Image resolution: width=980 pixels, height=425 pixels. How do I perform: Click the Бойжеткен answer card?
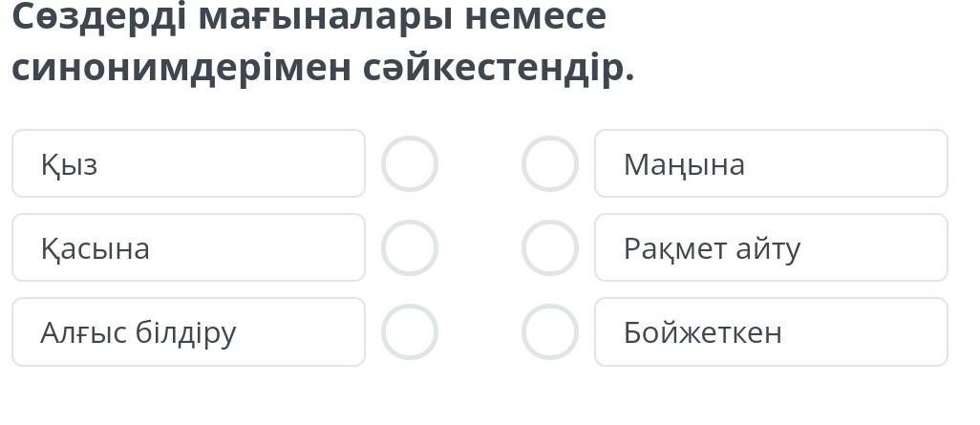click(x=771, y=332)
